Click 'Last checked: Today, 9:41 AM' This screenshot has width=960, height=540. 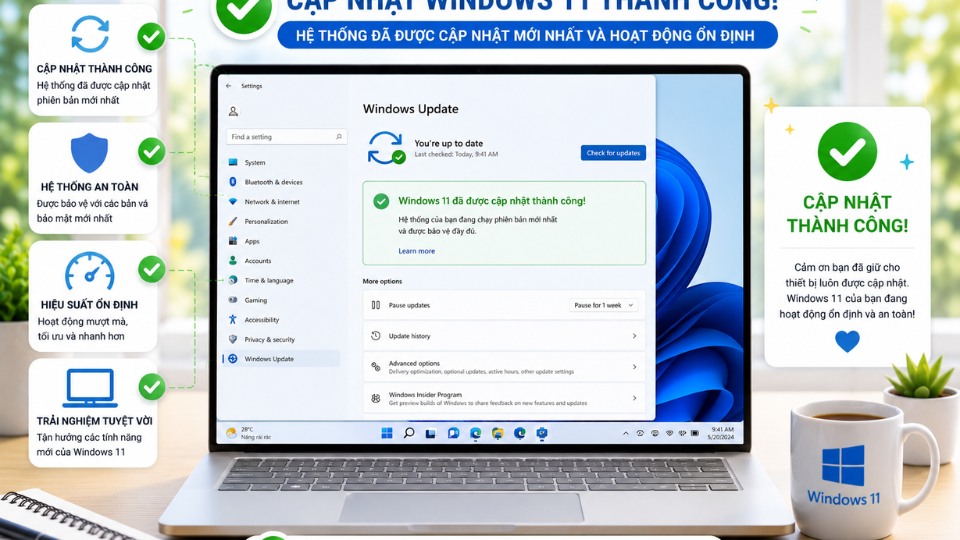456,154
